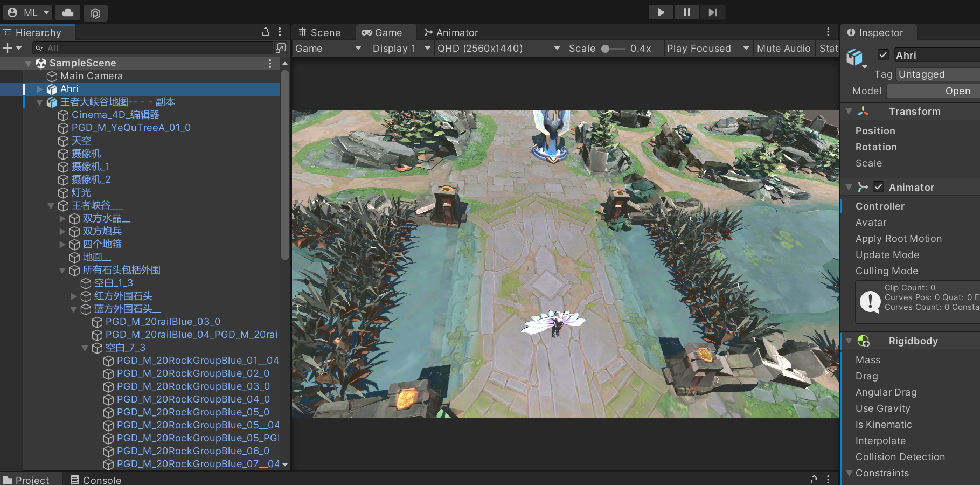Collapse the 王者大峡谷地图 副本 node
980x485 pixels.
pos(39,102)
